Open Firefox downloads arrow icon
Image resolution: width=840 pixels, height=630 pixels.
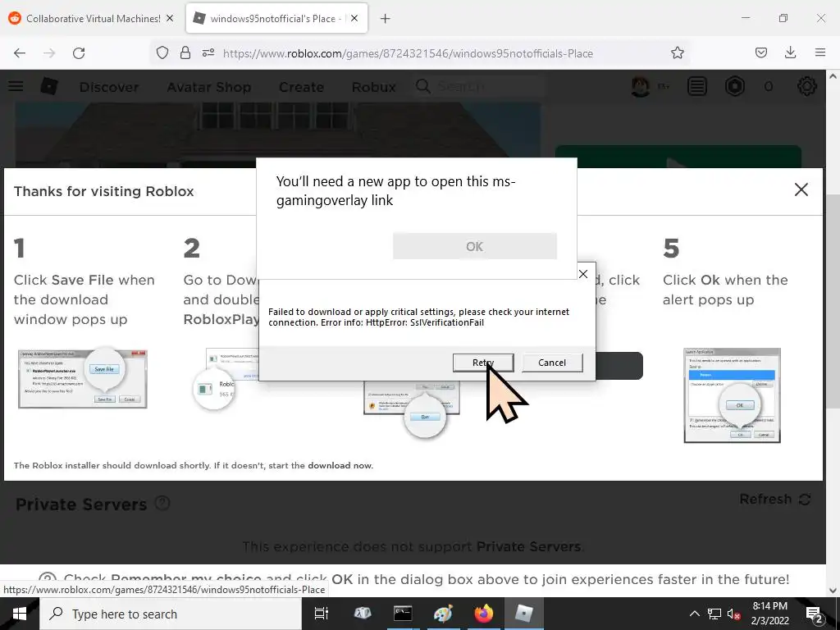pyautogui.click(x=790, y=52)
